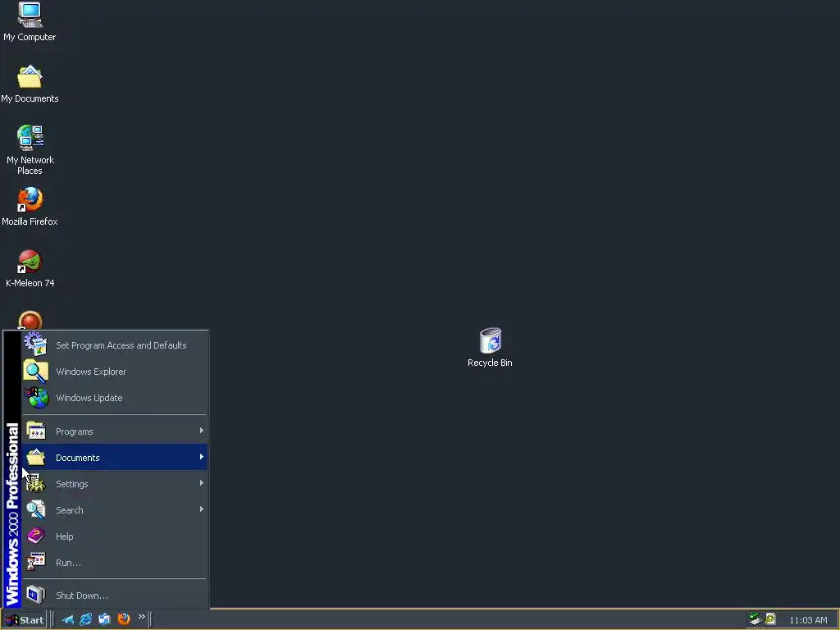Click the yellow-green tray icon

coord(770,619)
